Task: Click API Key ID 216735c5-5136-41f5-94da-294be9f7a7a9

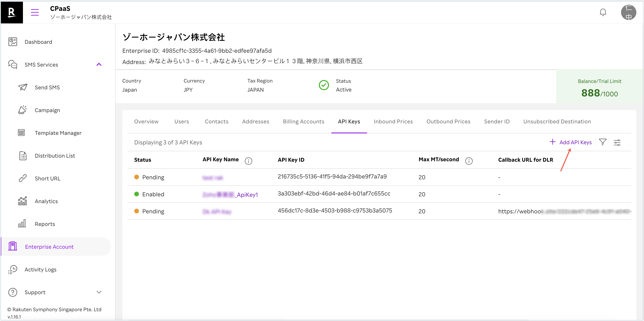Action: [x=332, y=177]
